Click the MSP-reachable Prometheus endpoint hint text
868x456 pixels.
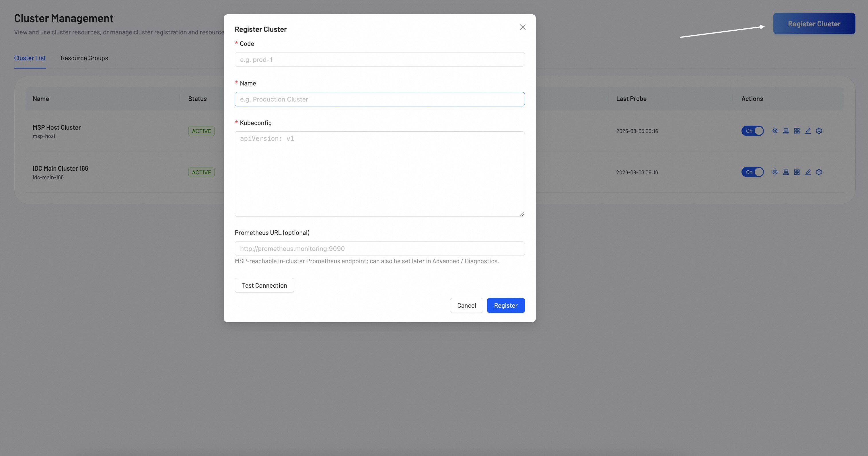367,261
